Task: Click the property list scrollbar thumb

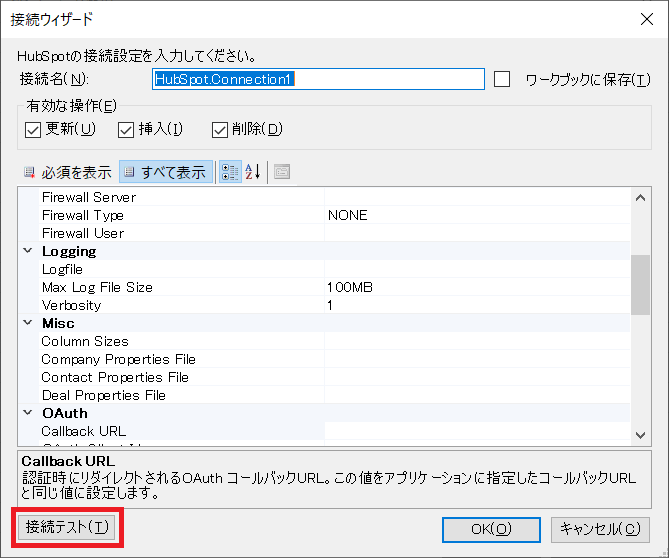Action: pos(640,285)
